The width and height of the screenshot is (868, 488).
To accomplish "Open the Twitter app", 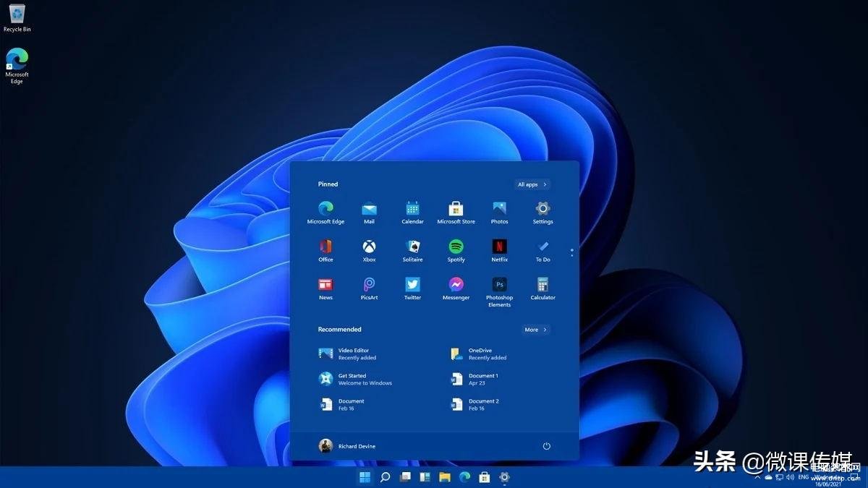I will coord(412,288).
